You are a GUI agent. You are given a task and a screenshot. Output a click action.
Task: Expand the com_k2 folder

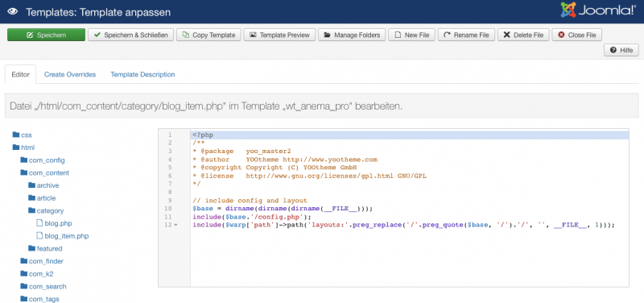(41, 274)
